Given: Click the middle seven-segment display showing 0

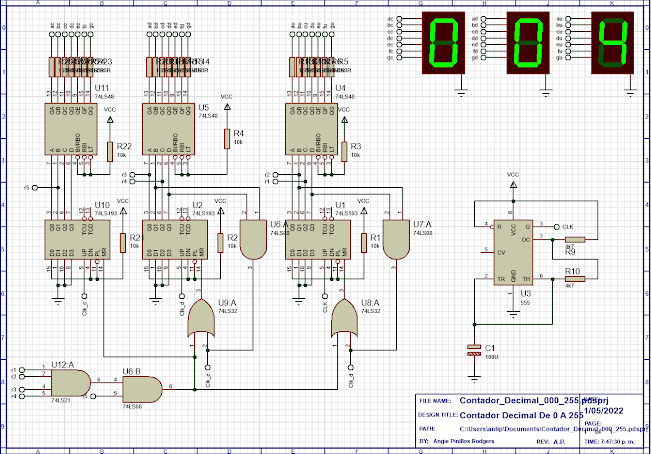Looking at the screenshot, I should click(x=528, y=43).
